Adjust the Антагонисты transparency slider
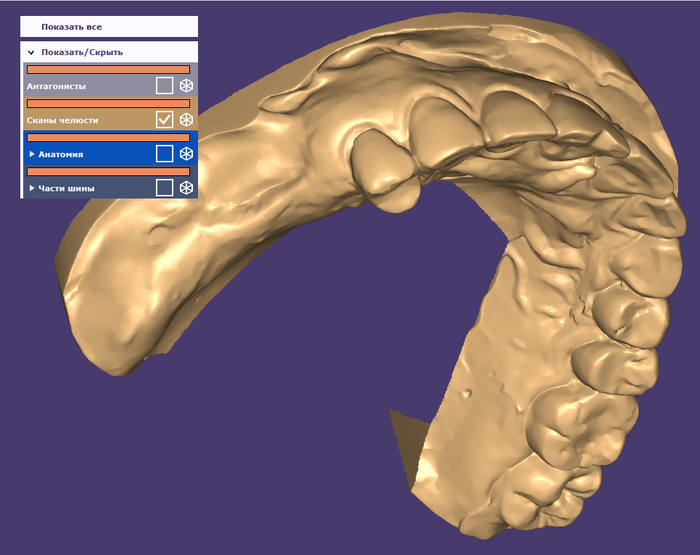The height and width of the screenshot is (555, 700). click(108, 69)
